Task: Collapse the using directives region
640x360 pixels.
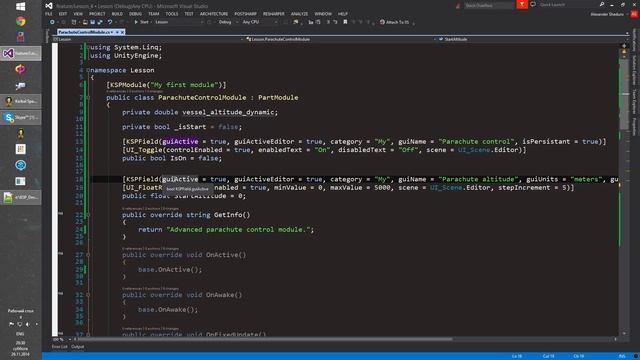Action: (88, 47)
